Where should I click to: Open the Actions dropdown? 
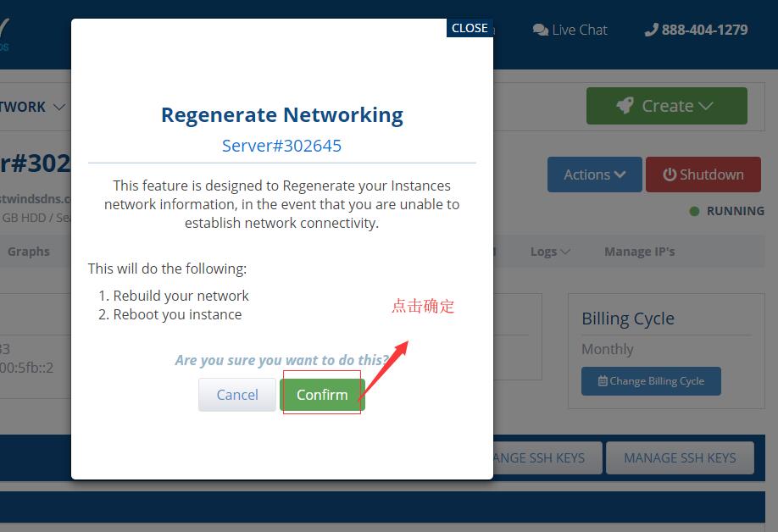tap(594, 175)
